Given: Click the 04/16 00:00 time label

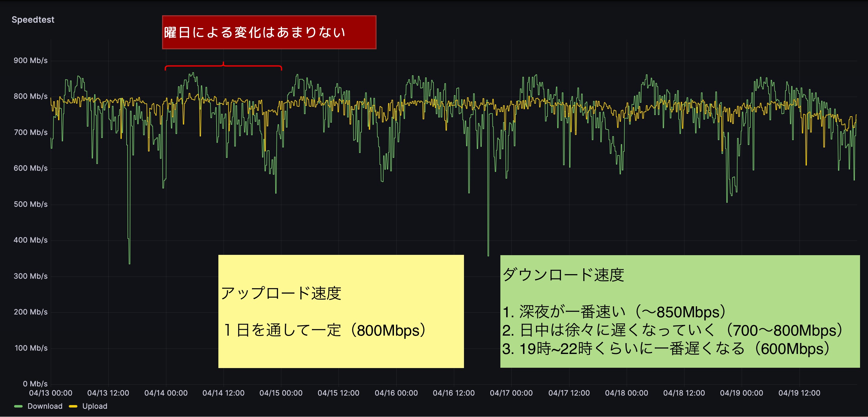Looking at the screenshot, I should click(x=396, y=393).
